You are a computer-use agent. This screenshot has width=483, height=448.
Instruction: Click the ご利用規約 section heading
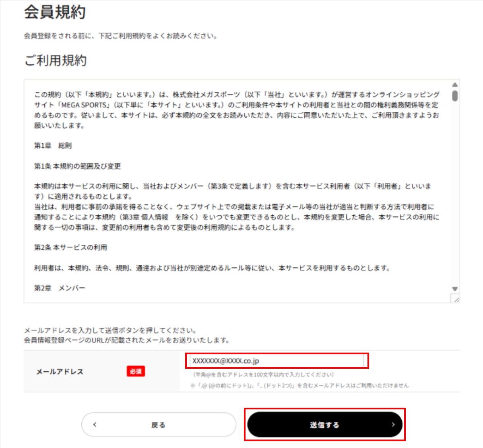[x=56, y=61]
